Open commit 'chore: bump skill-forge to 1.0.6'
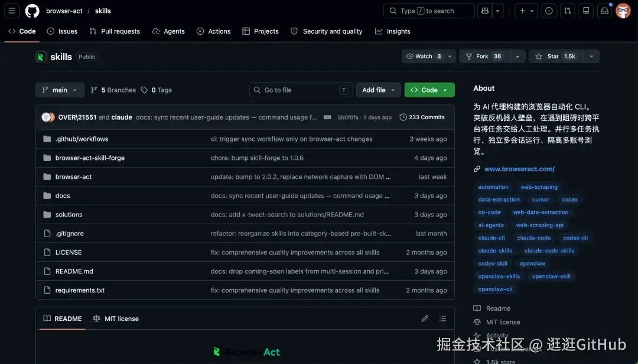This screenshot has height=364, width=638. click(x=257, y=158)
